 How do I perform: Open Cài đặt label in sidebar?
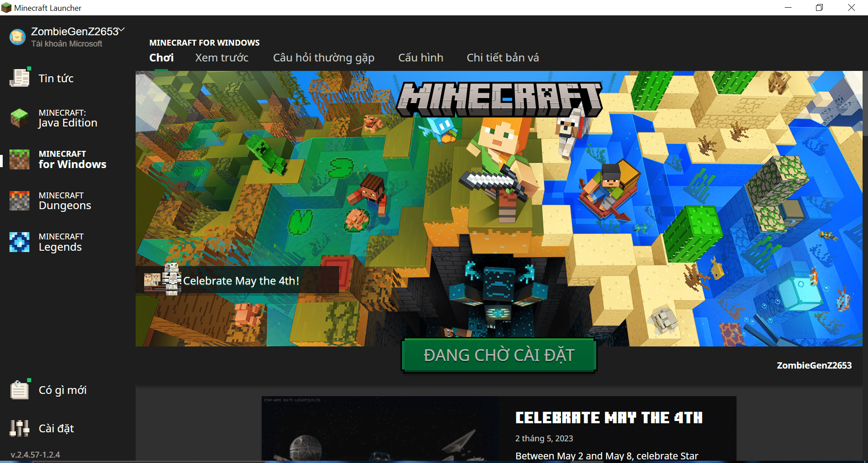[56, 428]
